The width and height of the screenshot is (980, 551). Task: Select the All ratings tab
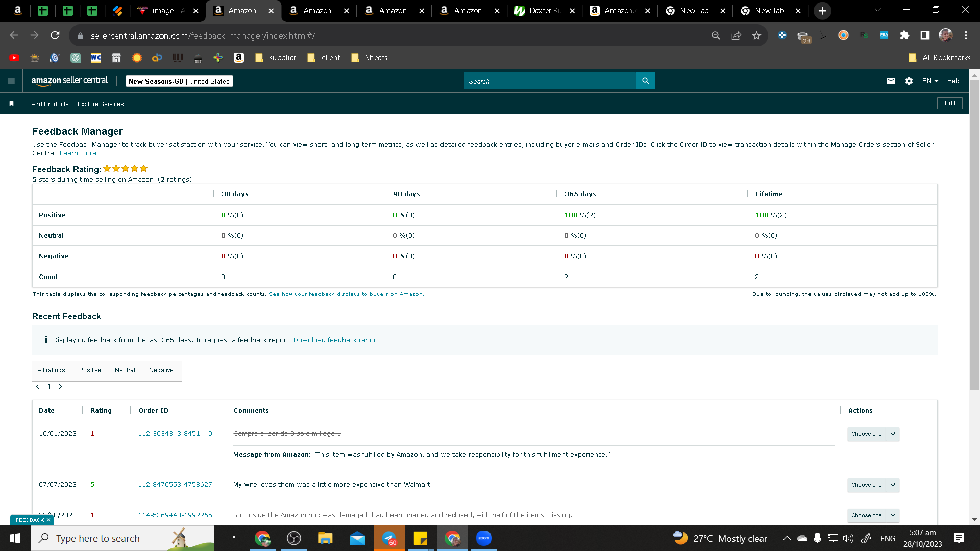[x=51, y=370]
